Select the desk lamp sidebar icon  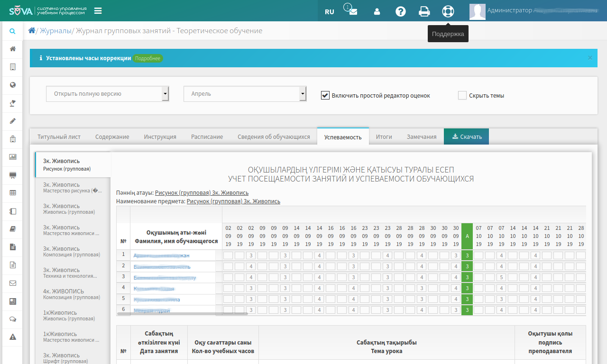13,103
